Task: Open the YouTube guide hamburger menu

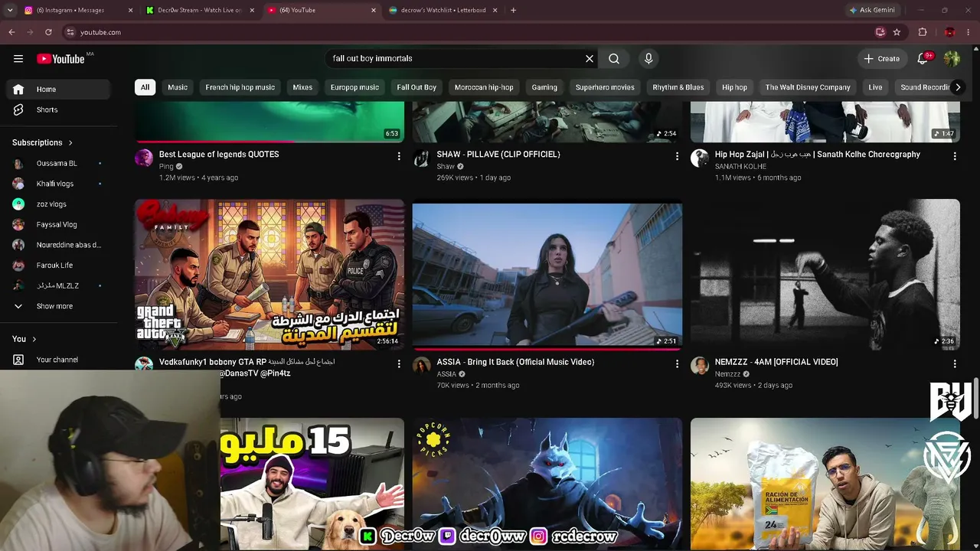Action: coord(18,59)
